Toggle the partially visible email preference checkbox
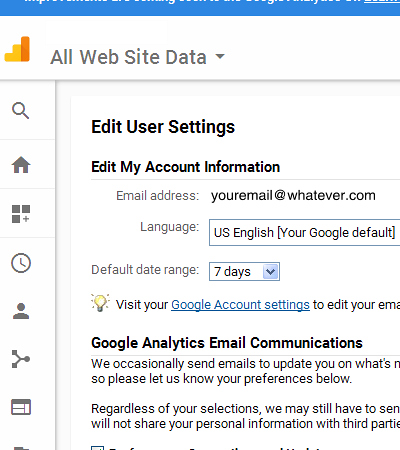Image resolution: width=400 pixels, height=450 pixels. (x=97, y=448)
